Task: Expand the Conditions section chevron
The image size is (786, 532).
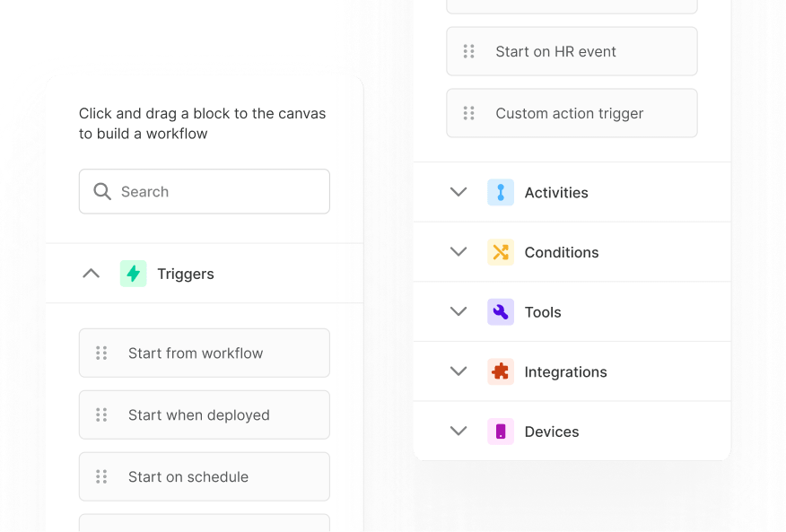Action: (x=458, y=252)
